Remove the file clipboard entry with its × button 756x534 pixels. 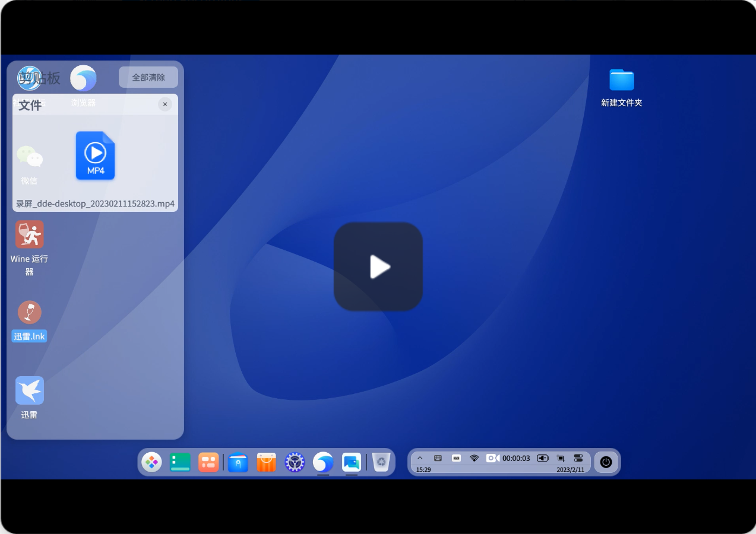tap(165, 104)
